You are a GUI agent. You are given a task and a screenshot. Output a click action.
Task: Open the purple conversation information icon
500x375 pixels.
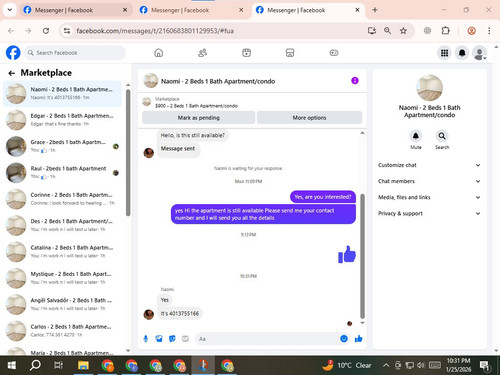(x=355, y=81)
